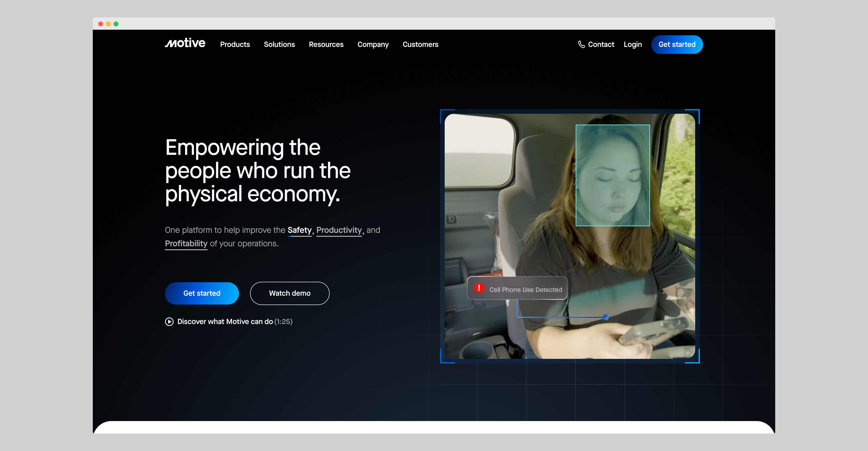
Task: Select the Safety tab link
Action: (x=299, y=230)
